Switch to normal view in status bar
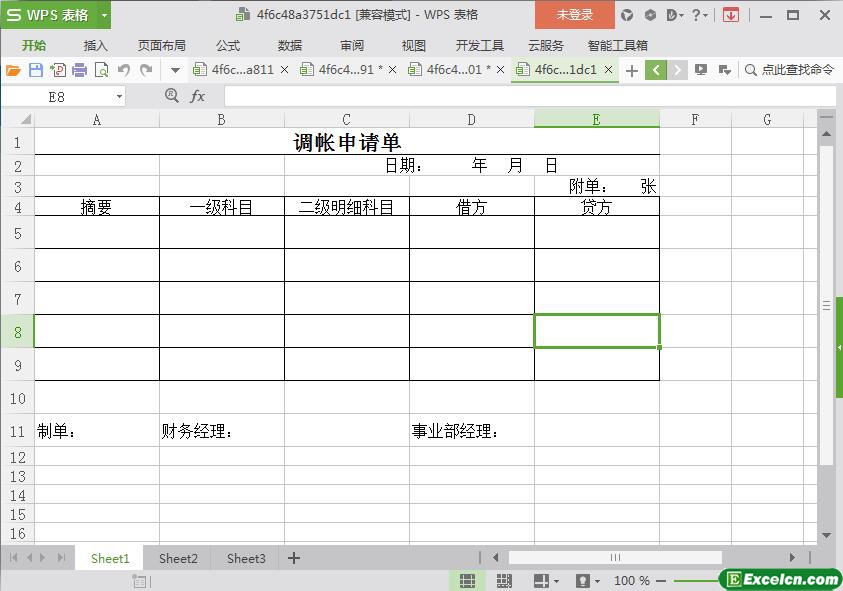This screenshot has width=843, height=591. (467, 581)
